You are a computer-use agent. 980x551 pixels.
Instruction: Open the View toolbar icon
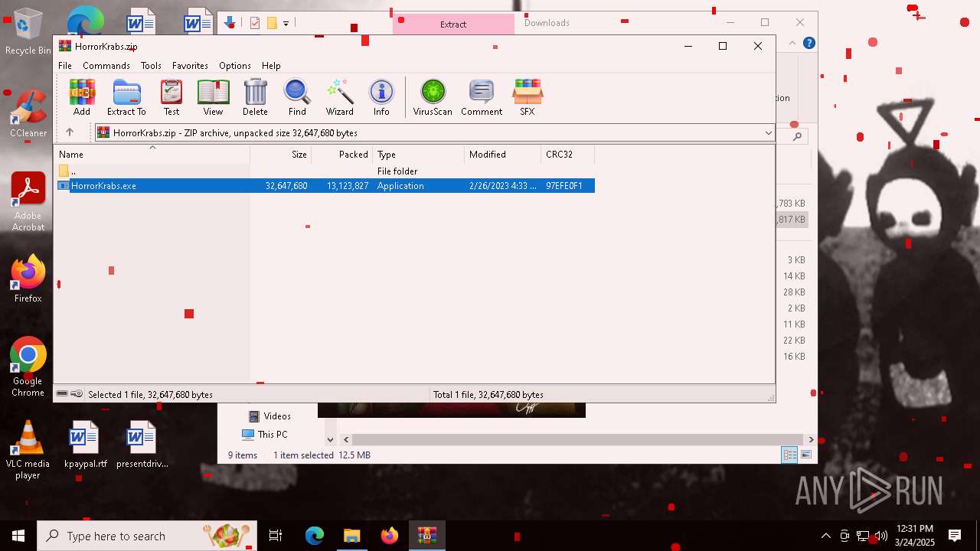pyautogui.click(x=213, y=97)
